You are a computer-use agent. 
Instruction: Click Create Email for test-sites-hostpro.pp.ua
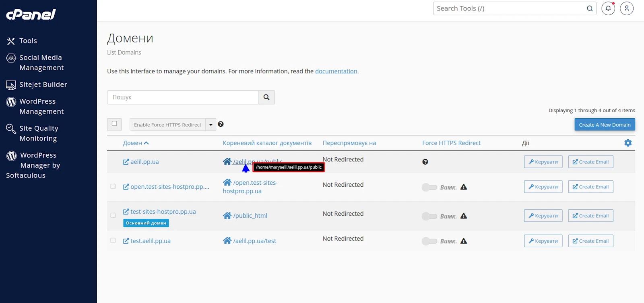coord(590,216)
